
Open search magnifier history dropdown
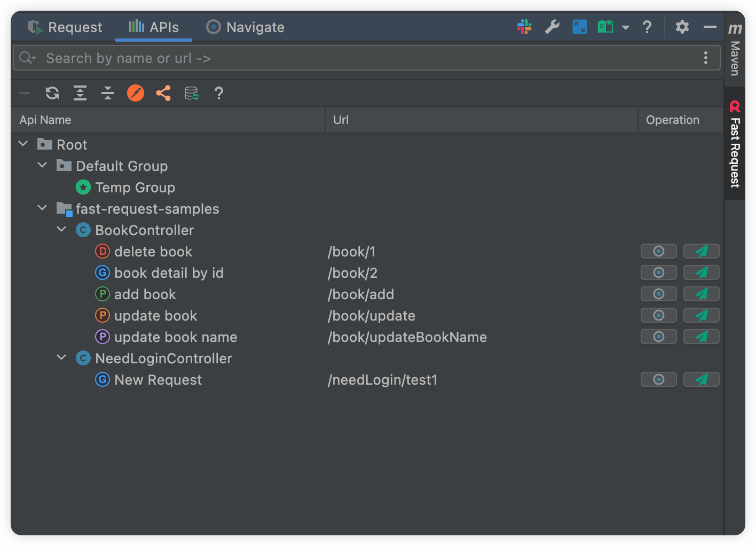coord(27,58)
